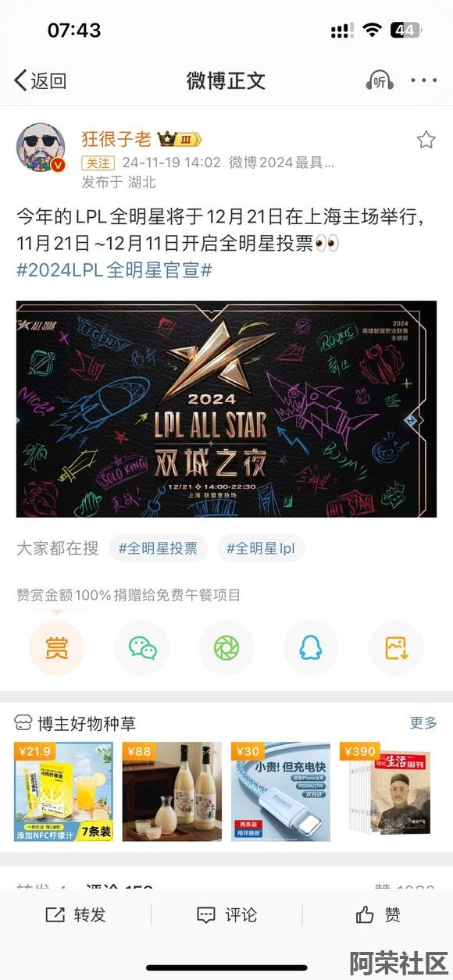The image size is (453, 980).
Task: Go back with 返回 button
Action: (x=41, y=80)
